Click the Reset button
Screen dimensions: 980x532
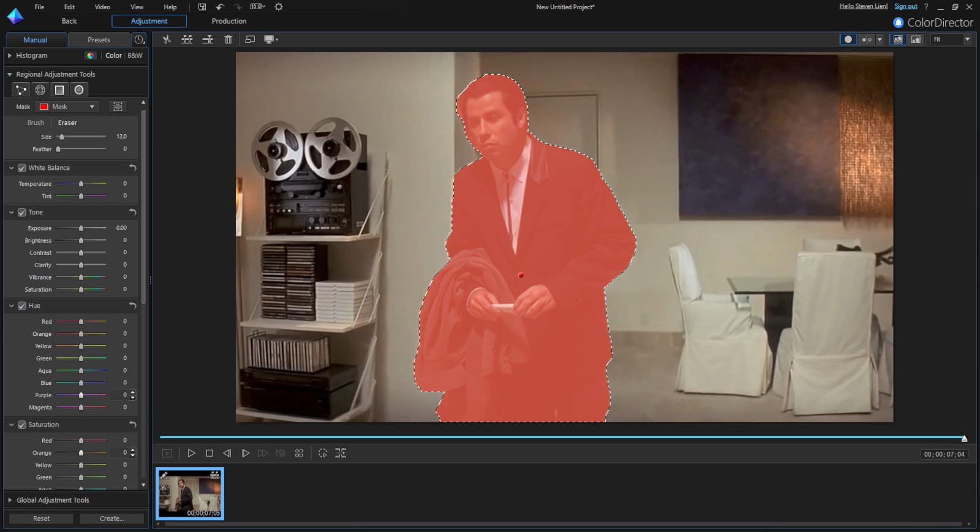point(41,519)
